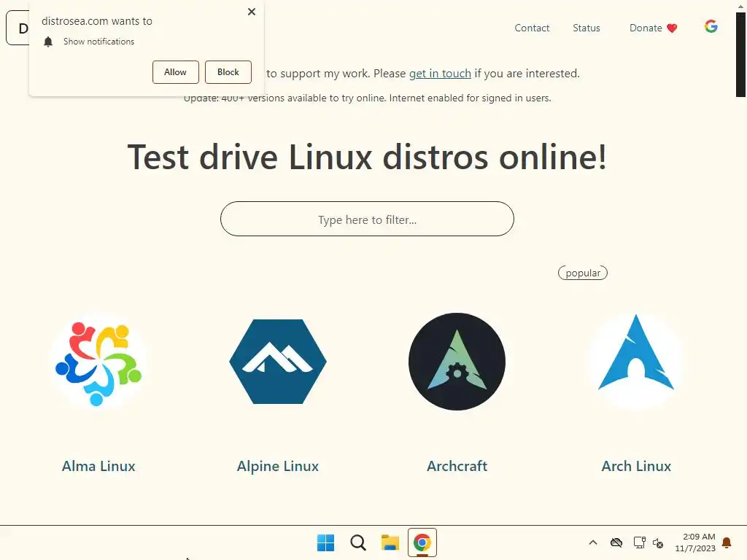The width and height of the screenshot is (747, 560).
Task: Open the Windows notification bell
Action: (727, 542)
